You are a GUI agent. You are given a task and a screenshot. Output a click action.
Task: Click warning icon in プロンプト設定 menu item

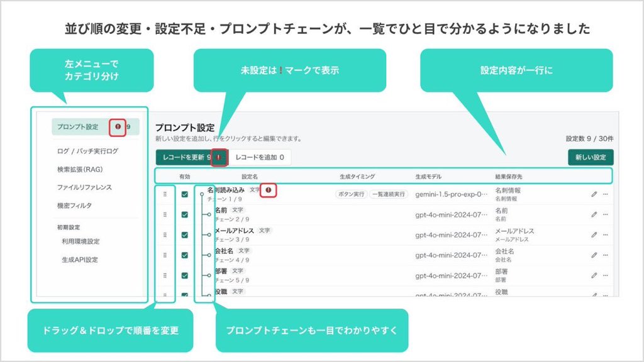118,127
